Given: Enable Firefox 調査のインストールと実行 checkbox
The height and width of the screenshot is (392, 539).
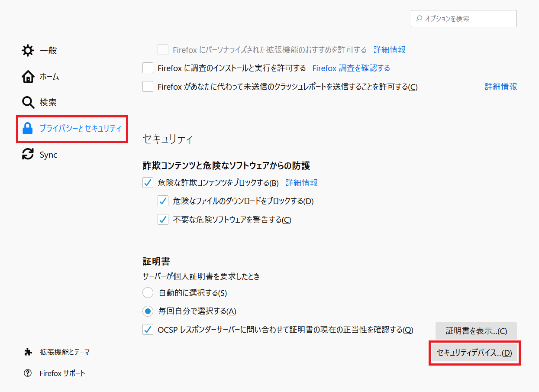Looking at the screenshot, I should tap(148, 68).
